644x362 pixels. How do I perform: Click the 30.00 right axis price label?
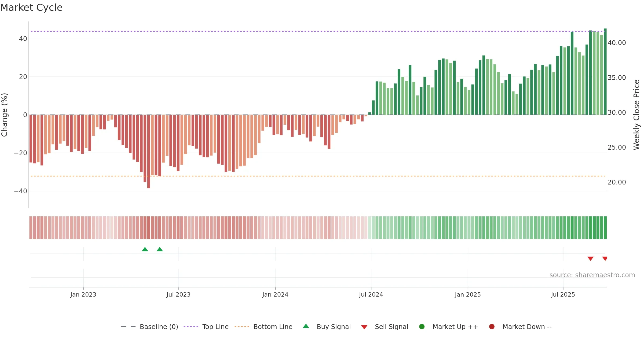[x=617, y=112]
